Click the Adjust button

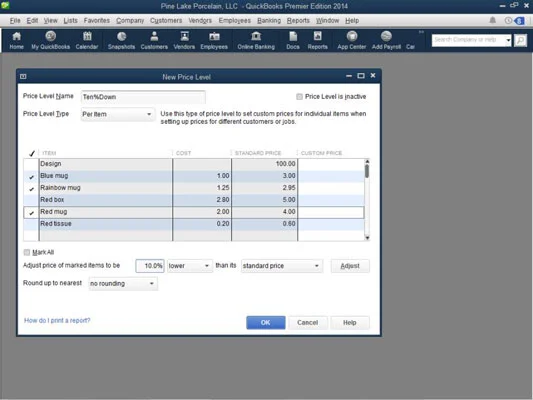point(350,266)
